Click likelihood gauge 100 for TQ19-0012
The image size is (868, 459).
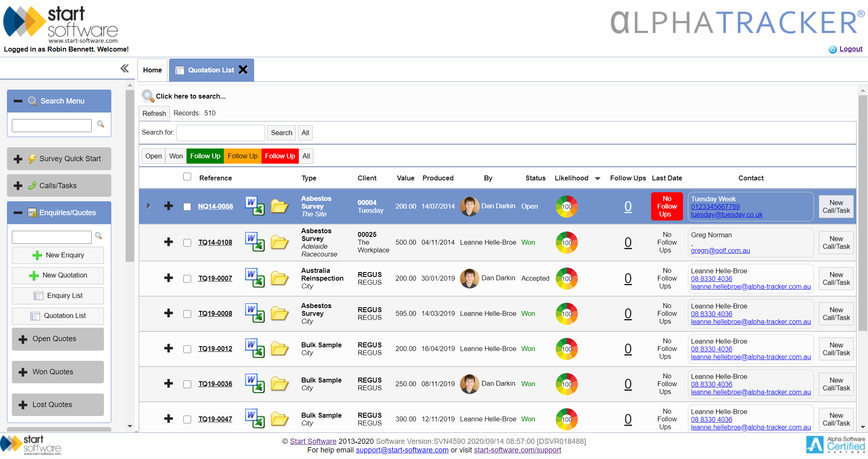click(566, 349)
